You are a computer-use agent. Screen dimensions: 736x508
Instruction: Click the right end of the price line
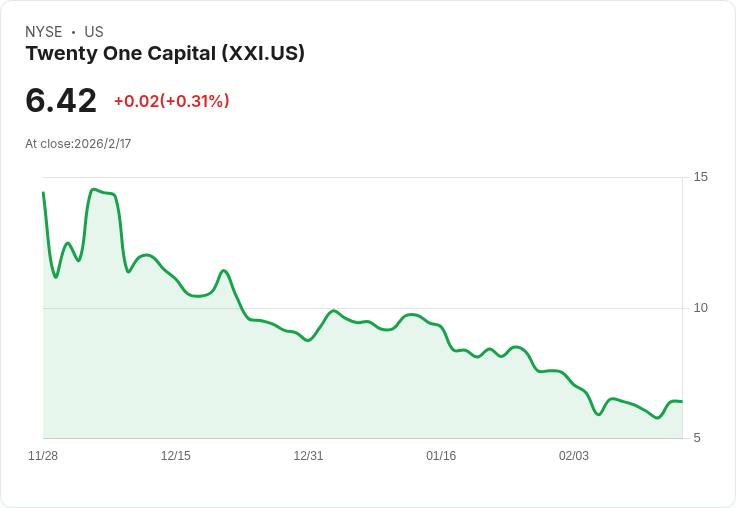(681, 401)
